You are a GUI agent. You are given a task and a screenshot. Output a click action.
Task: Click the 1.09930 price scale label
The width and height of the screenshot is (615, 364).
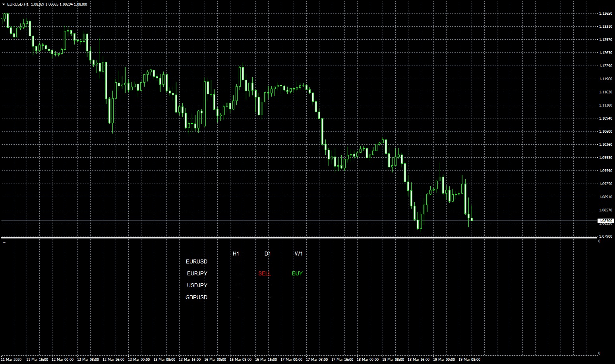click(x=605, y=158)
